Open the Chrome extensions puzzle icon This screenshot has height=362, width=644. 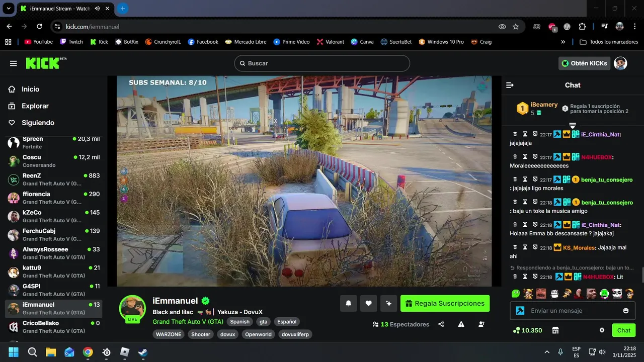582,27
